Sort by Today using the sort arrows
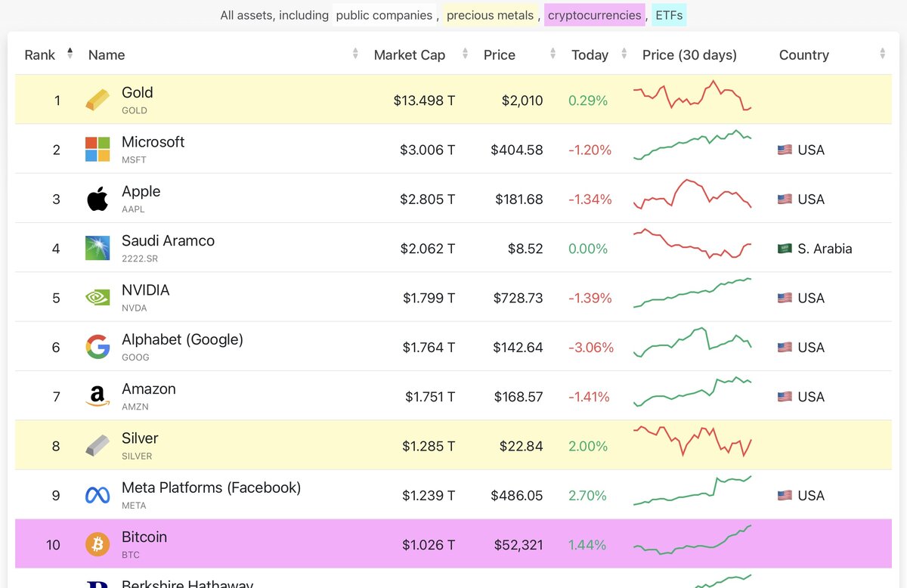This screenshot has height=588, width=907. [x=624, y=54]
